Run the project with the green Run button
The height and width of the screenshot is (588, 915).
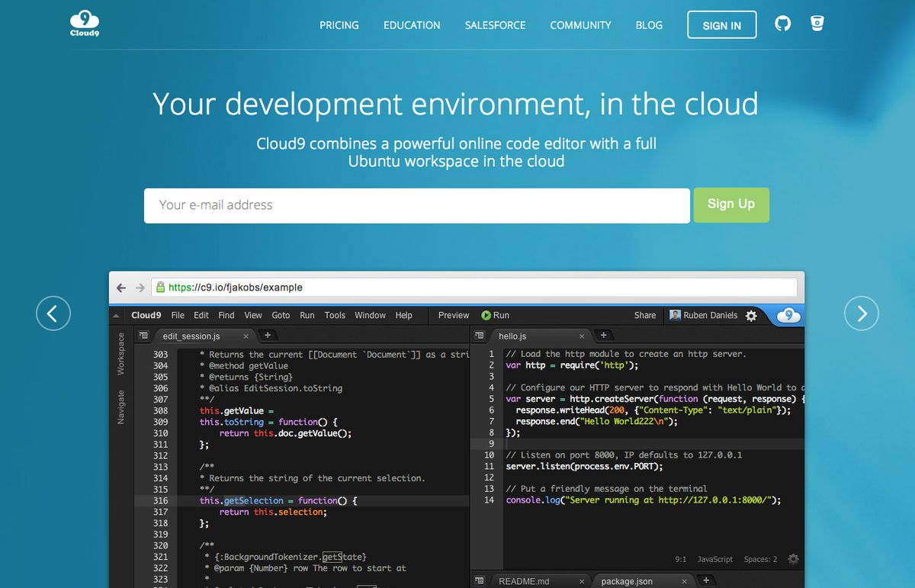tap(495, 315)
